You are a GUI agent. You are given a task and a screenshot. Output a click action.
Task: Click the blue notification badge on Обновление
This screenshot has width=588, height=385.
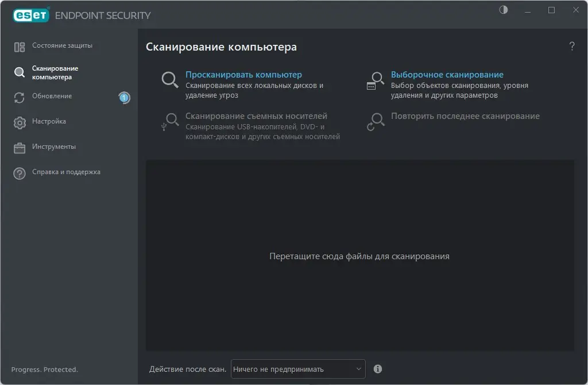[x=123, y=98]
